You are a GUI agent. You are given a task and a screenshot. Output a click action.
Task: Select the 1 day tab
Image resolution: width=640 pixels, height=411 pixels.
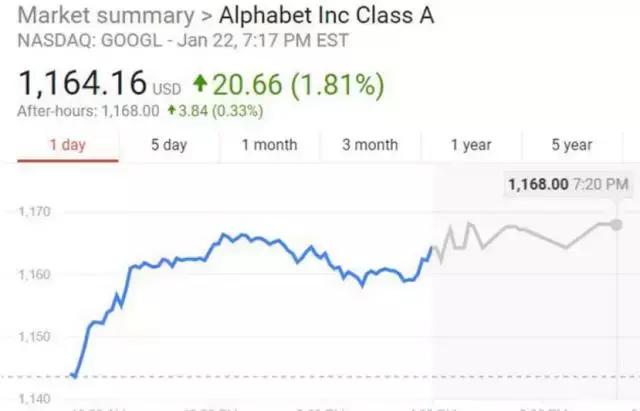tap(68, 145)
